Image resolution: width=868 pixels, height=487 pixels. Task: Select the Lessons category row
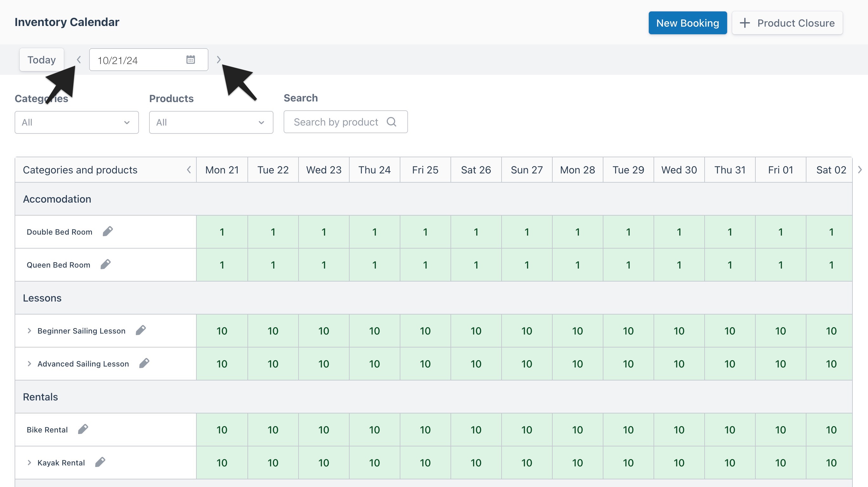pyautogui.click(x=434, y=298)
